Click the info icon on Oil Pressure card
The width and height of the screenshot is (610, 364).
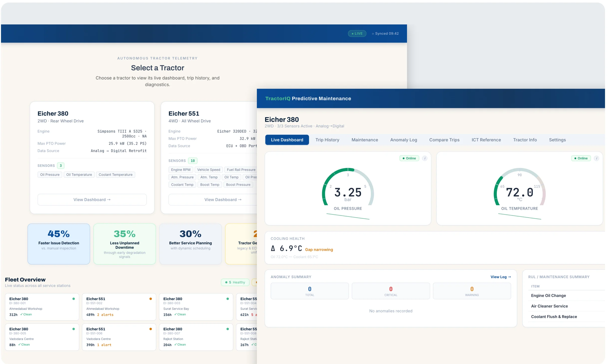pyautogui.click(x=425, y=158)
